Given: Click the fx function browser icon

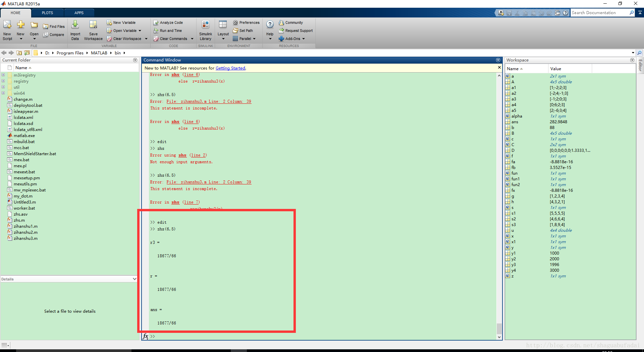Looking at the screenshot, I should click(x=146, y=336).
